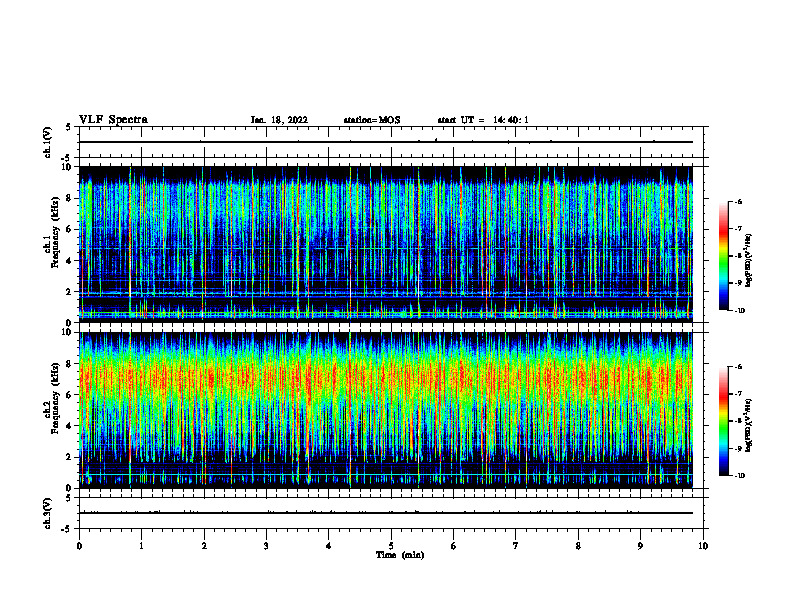
Task: Click the "8" minute tick on Time axis
Action: 578,546
